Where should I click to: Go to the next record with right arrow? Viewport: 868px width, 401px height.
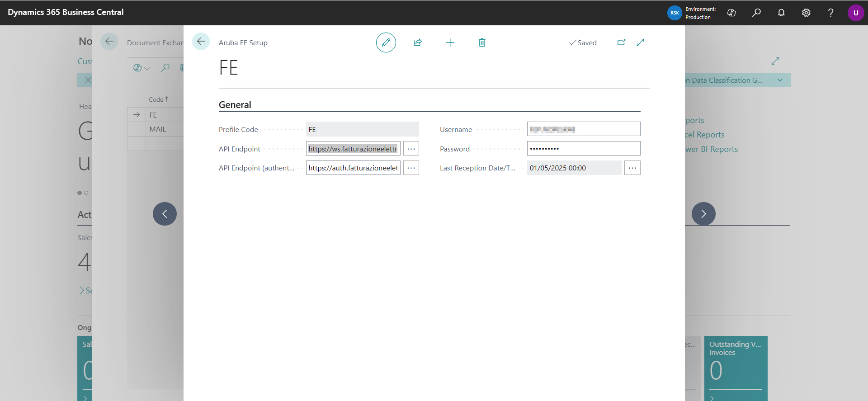pos(703,214)
